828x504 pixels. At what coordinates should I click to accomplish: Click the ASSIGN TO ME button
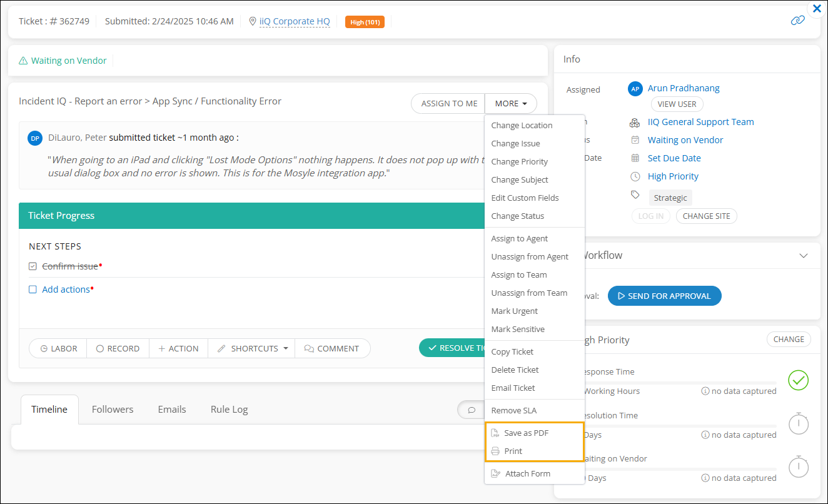448,104
